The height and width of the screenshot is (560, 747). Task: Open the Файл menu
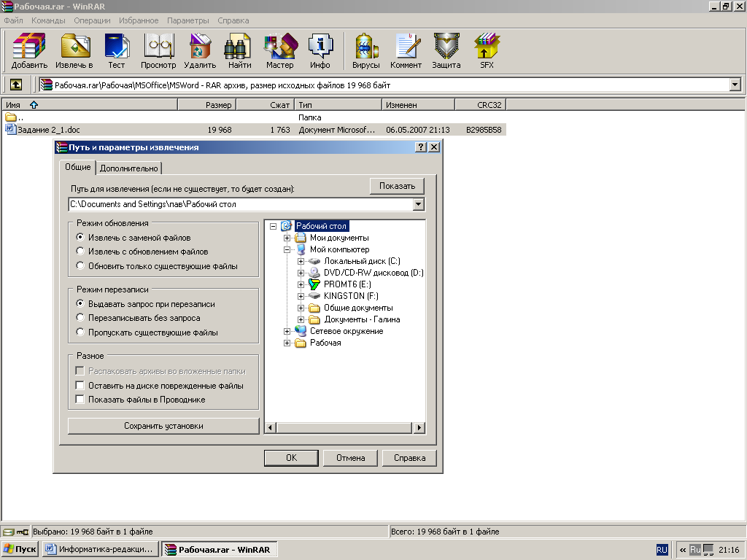tap(13, 20)
